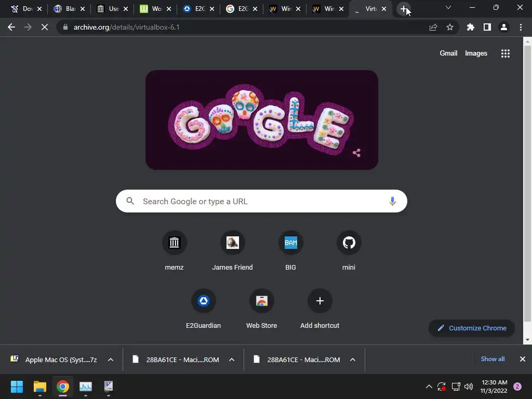Click the address bar URL
The width and height of the screenshot is (532, 399).
pos(127,27)
